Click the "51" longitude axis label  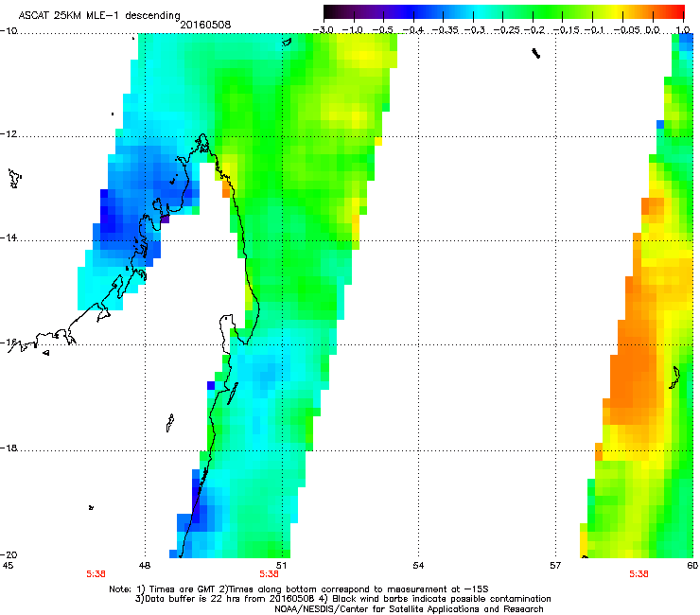click(281, 566)
